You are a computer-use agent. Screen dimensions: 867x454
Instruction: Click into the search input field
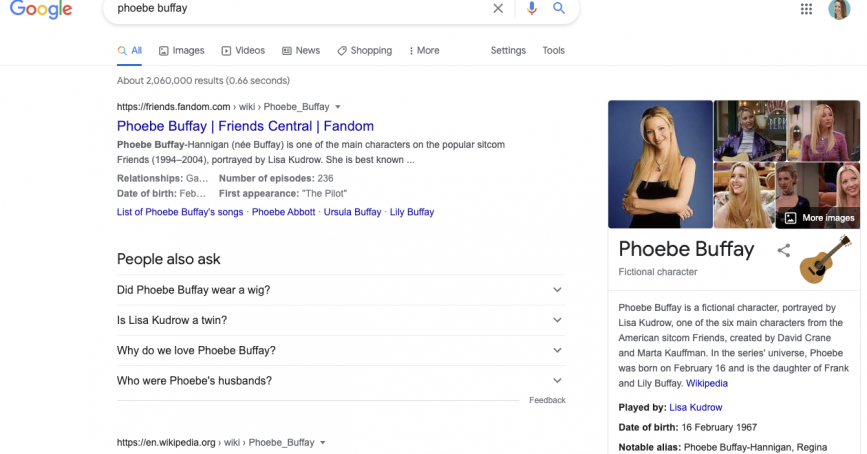[300, 8]
